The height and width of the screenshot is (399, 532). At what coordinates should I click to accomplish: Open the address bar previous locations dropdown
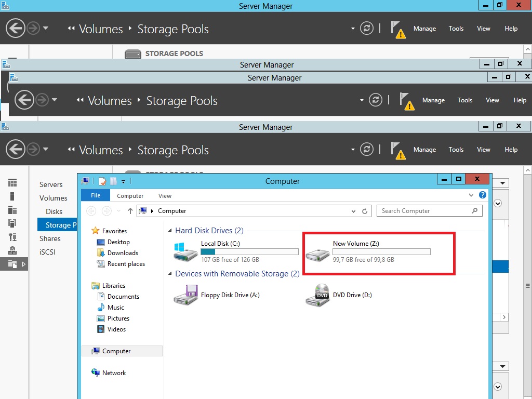[353, 211]
